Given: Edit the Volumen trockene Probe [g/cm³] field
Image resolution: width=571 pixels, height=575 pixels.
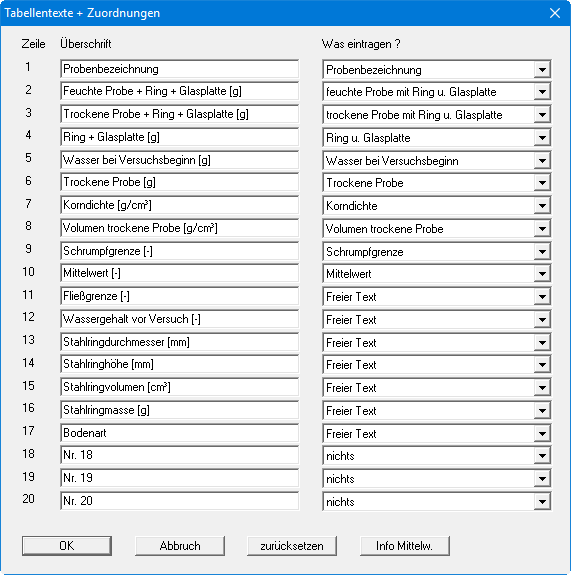Looking at the screenshot, I should tap(179, 228).
